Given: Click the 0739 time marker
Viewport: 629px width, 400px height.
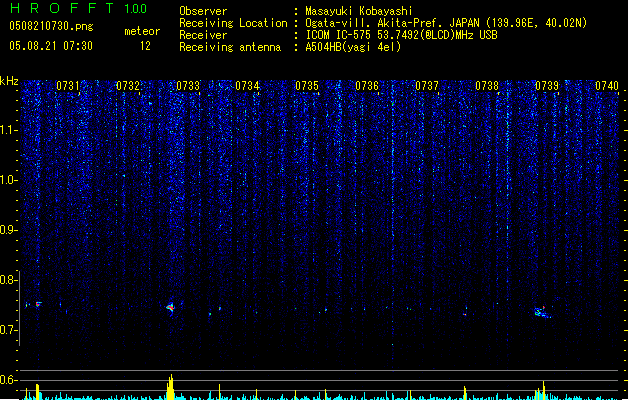Looking at the screenshot, I should tap(547, 86).
